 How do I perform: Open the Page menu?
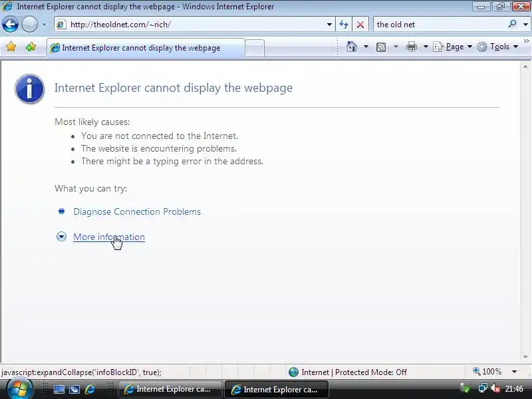coord(453,47)
